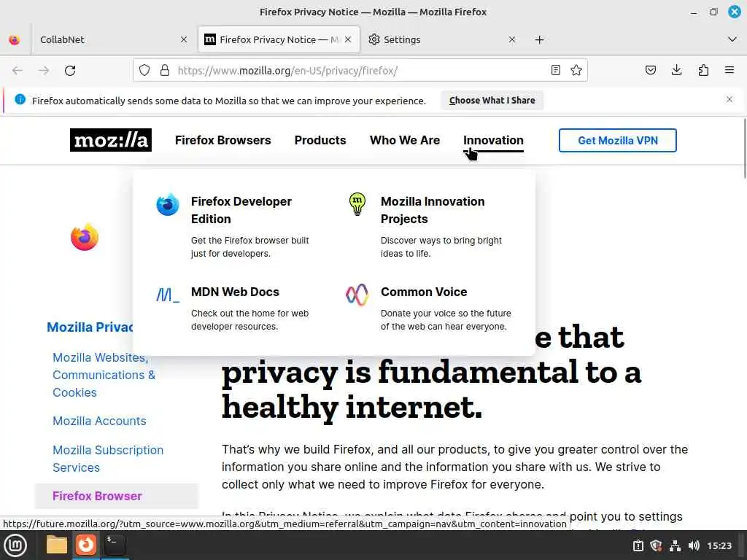Click the Common Voice logo icon
Screen dimensions: 747x560
coord(357,295)
